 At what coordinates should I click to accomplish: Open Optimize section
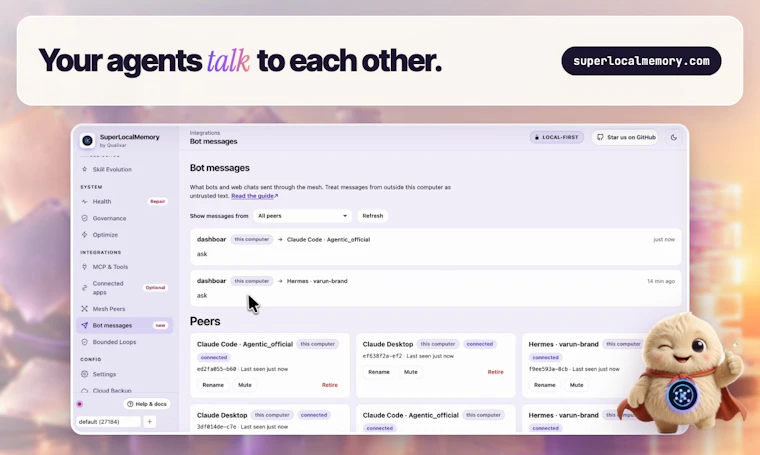pos(105,235)
